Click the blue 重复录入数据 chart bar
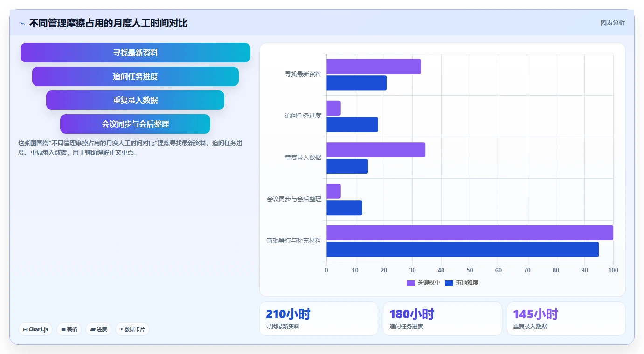The width and height of the screenshot is (644, 354). [347, 166]
